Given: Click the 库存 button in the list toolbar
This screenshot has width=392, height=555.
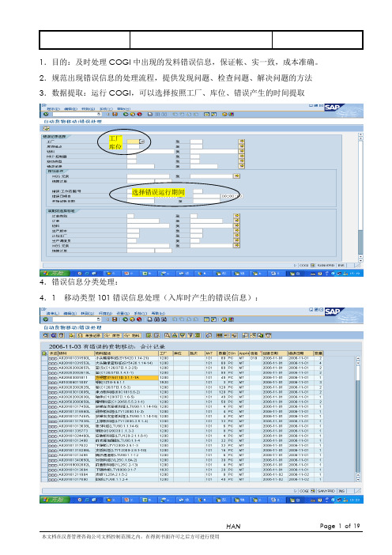Looking at the screenshot, I should (112, 335).
